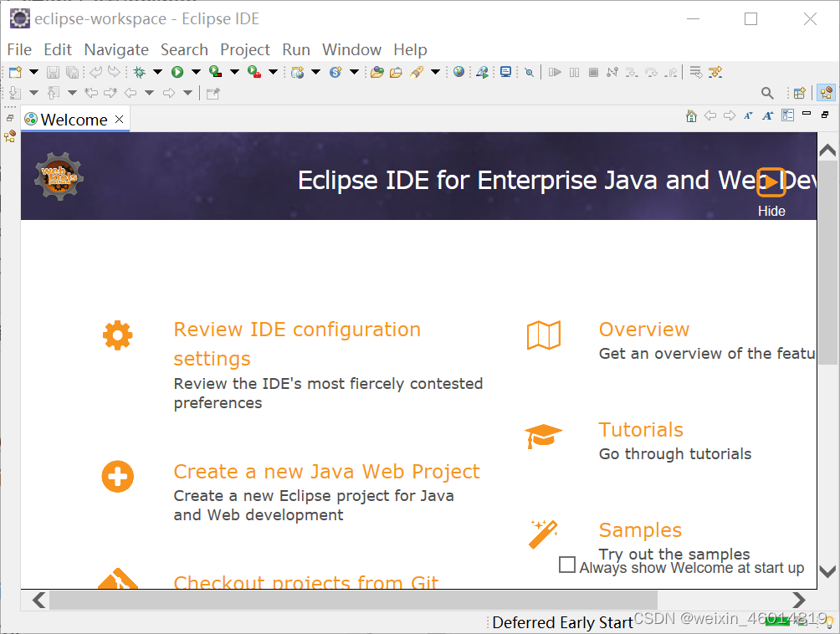Switch to the Java EE perspective icon
This screenshot has height=634, width=840.
click(826, 93)
